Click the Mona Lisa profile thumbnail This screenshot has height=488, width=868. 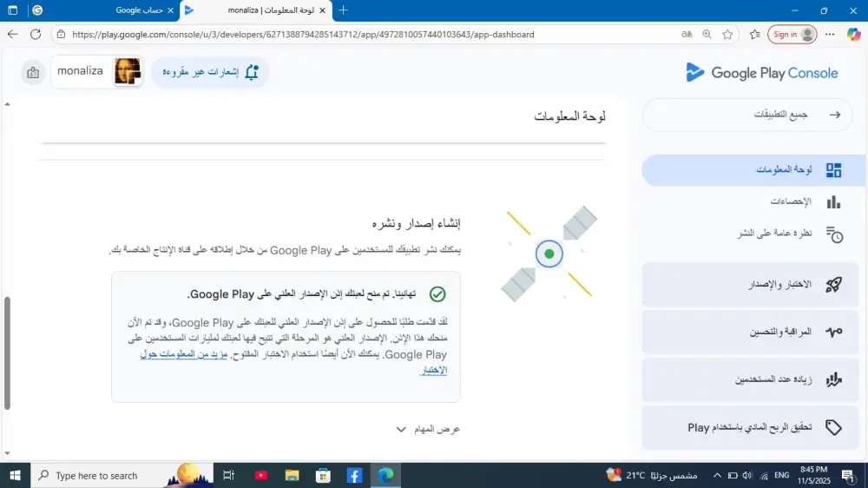click(x=128, y=71)
